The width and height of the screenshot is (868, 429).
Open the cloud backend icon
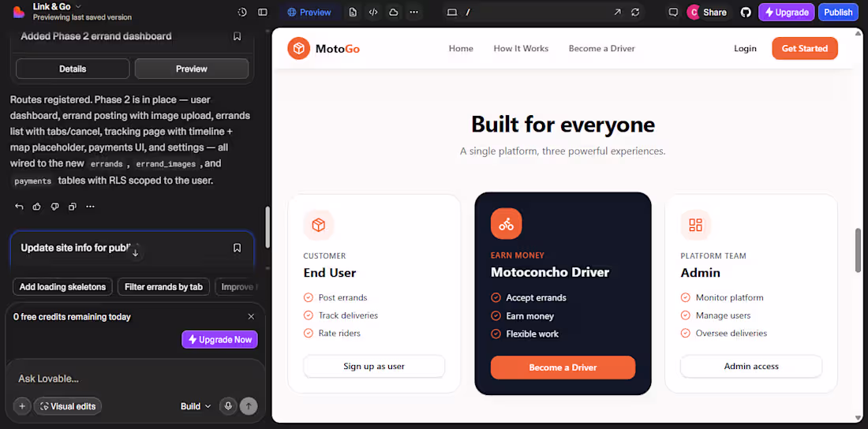394,12
